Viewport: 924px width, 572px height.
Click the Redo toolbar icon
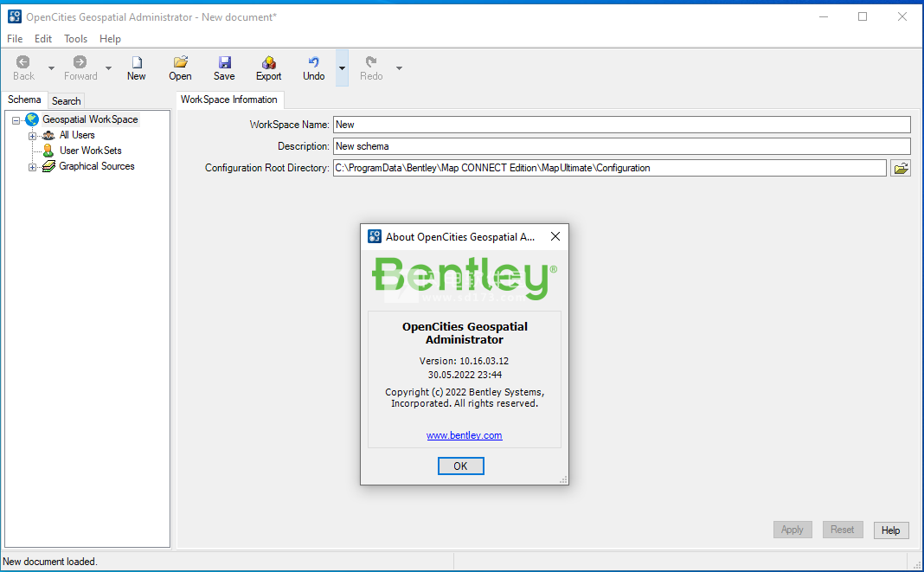tap(370, 62)
